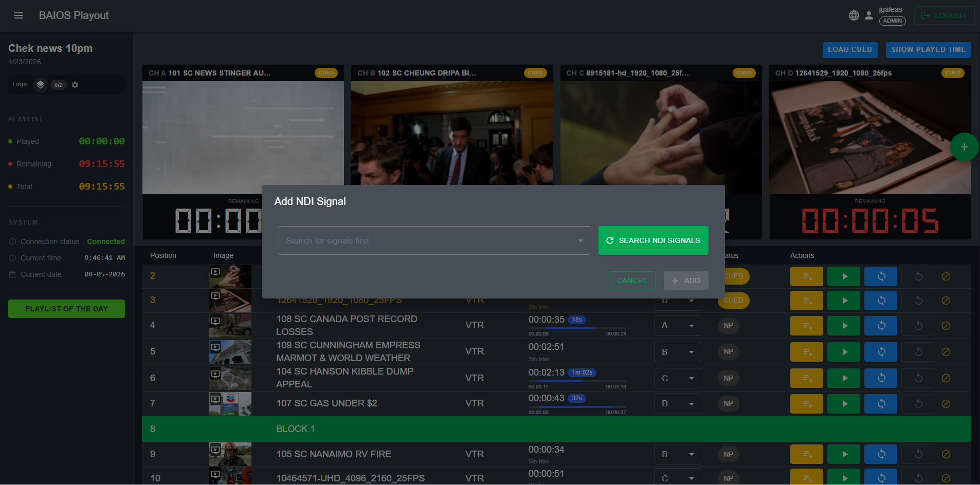Click yellow cue button for Cunningham Empress row
980x485 pixels.
[x=807, y=352]
